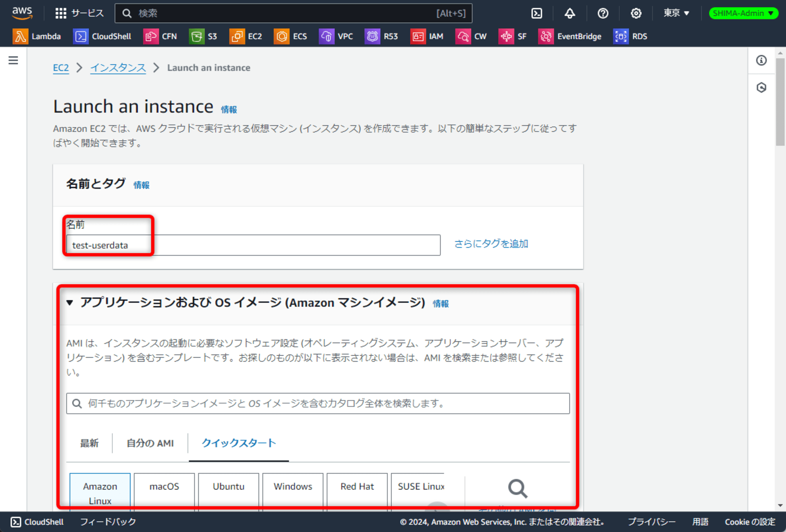786x532 pixels.
Task: Open the IAM shortcut
Action: point(427,37)
